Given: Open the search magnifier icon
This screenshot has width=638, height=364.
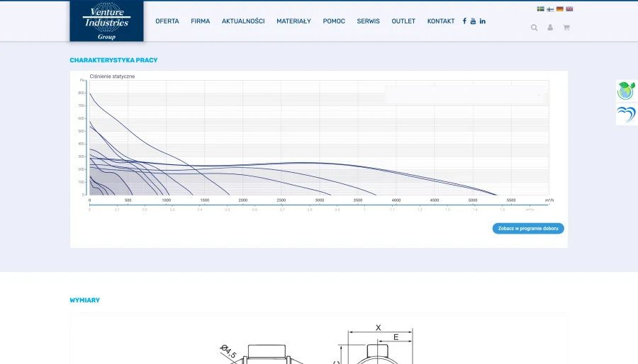Looking at the screenshot, I should coord(535,28).
